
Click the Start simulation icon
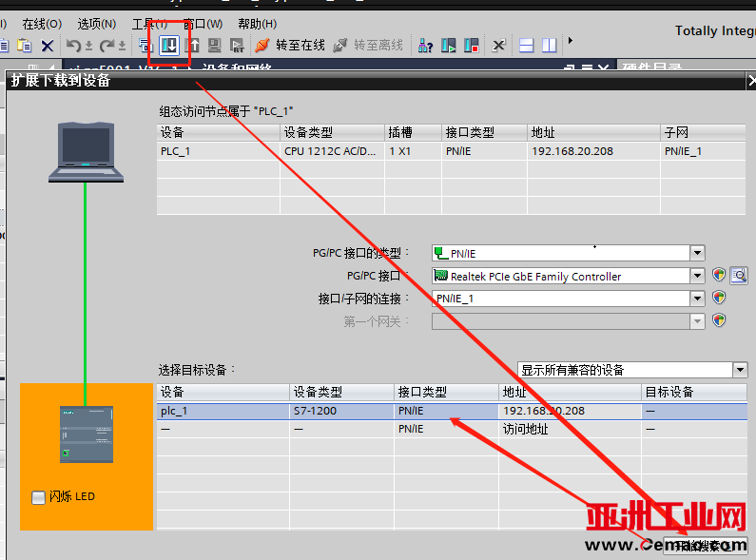tap(215, 46)
